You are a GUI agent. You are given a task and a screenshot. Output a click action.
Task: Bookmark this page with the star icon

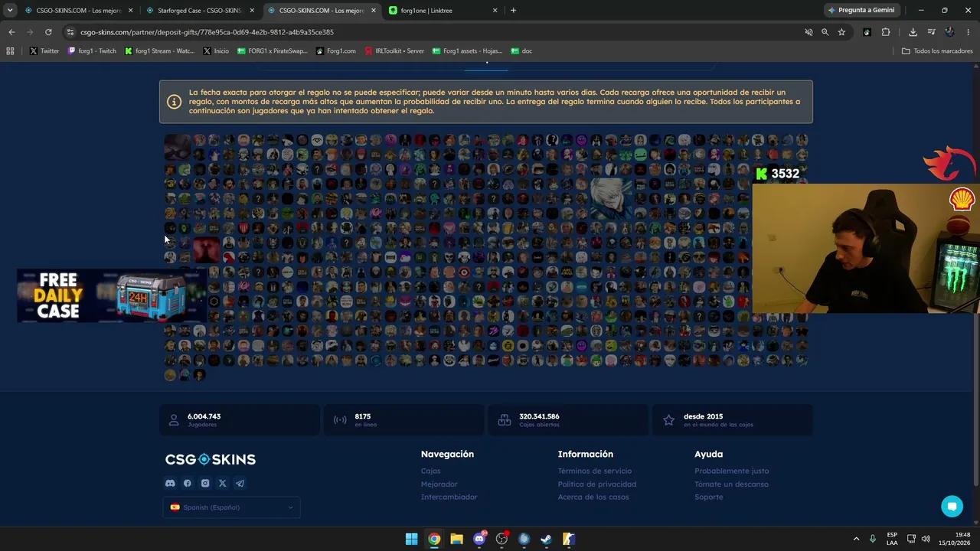(841, 32)
